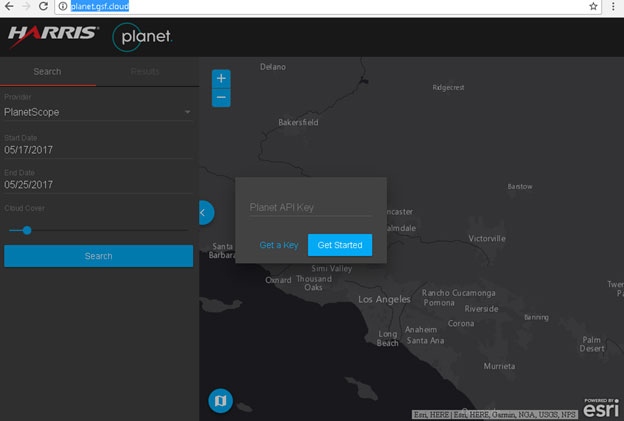Focus the Planet API Key field

click(x=310, y=207)
